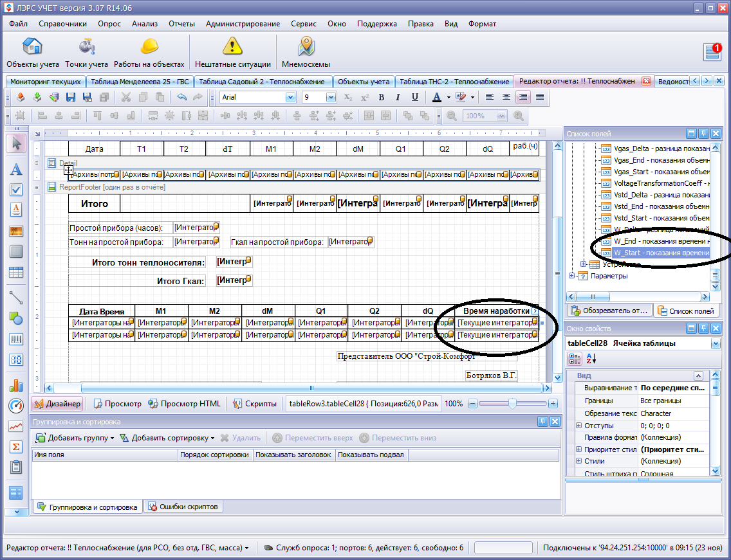Viewport: 731px width, 560px height.
Task: Open the tableCell28 object selector dropdown
Action: [716, 344]
